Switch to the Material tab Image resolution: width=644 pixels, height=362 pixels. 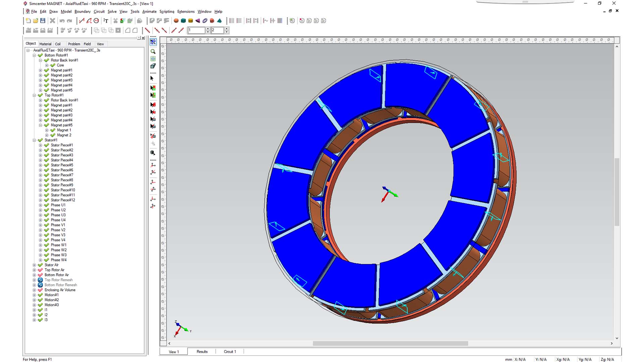coord(45,44)
